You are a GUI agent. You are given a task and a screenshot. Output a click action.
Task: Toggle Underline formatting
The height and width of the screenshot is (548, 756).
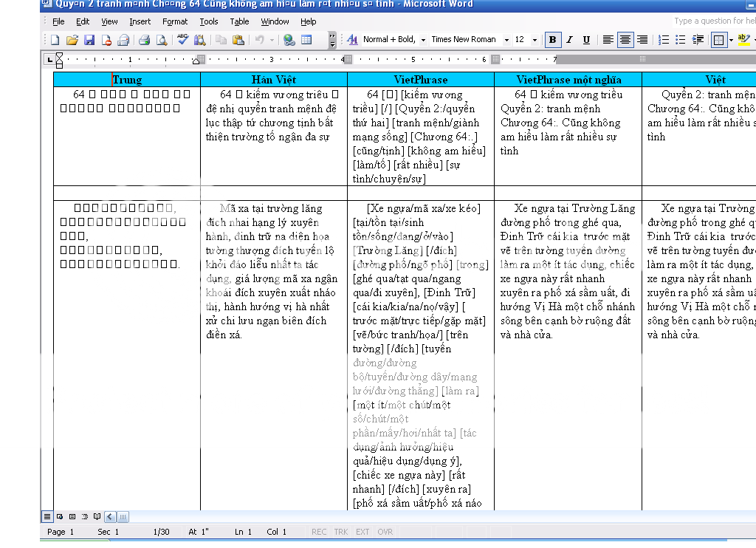pos(586,40)
